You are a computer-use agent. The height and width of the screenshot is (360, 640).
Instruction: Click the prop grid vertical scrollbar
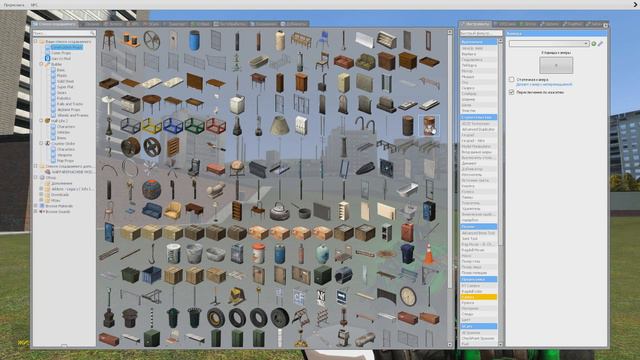tap(450, 160)
